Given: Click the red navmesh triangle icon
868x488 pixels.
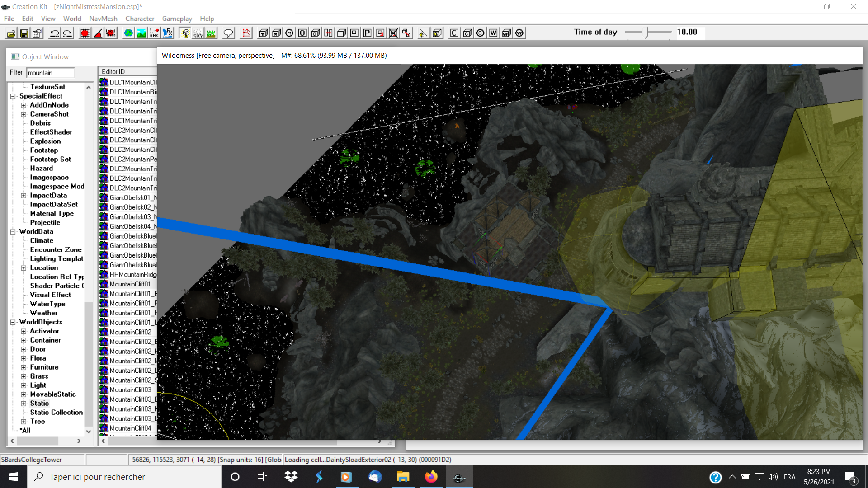Looking at the screenshot, I should pos(246,33).
